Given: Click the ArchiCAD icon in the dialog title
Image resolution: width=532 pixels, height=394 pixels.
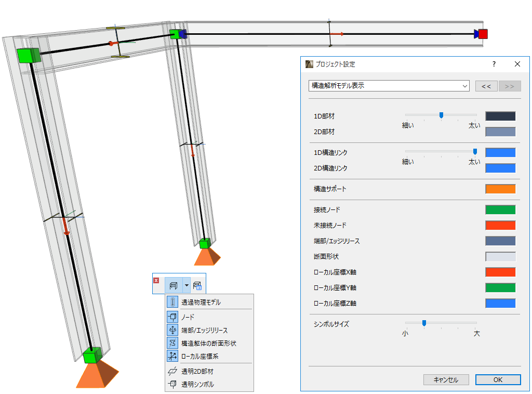Looking at the screenshot, I should [309, 64].
